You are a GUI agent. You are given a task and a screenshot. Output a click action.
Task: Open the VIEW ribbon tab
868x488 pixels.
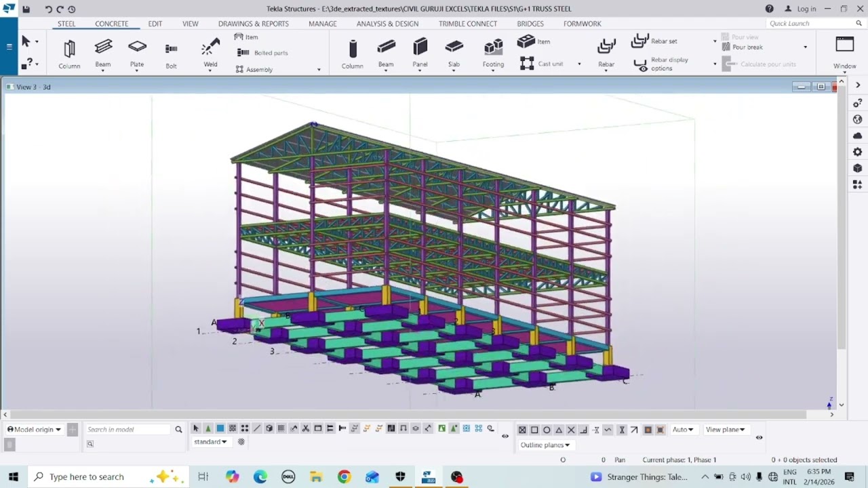[191, 24]
